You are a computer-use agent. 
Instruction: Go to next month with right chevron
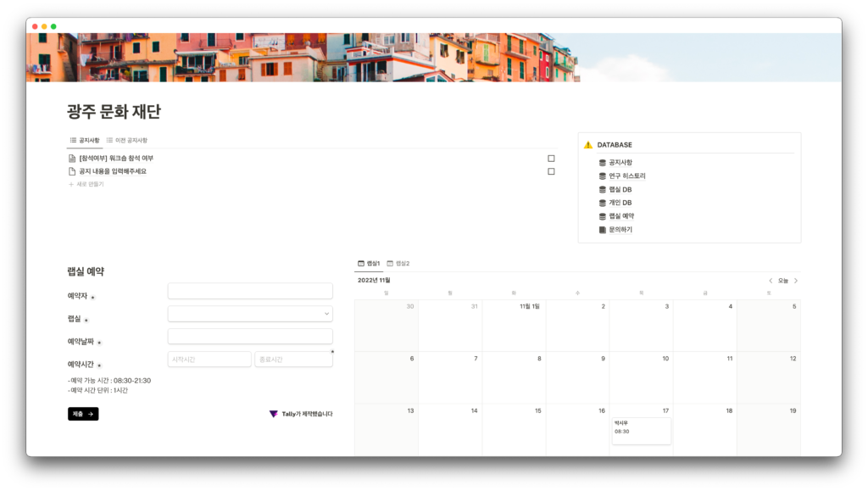click(796, 281)
